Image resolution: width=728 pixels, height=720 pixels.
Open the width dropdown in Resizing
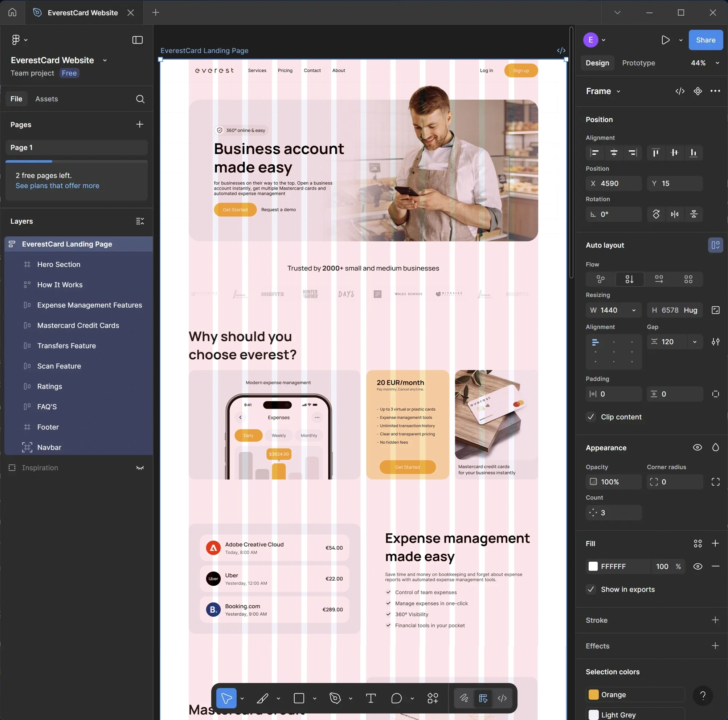[633, 310]
